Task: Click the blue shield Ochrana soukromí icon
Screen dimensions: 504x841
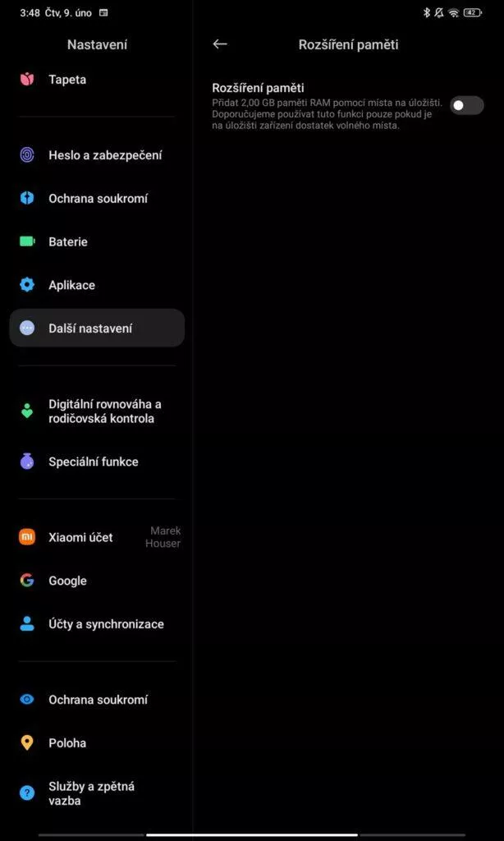Action: pyautogui.click(x=27, y=199)
